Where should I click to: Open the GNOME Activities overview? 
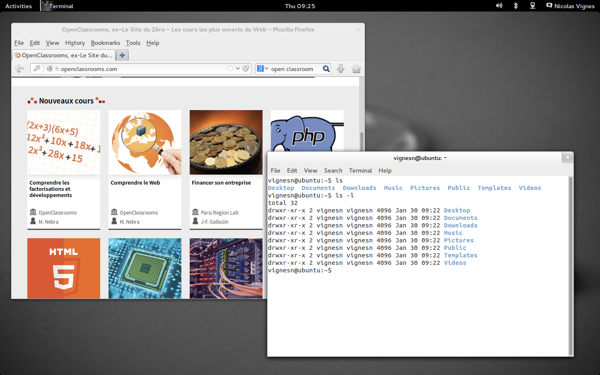[x=18, y=6]
